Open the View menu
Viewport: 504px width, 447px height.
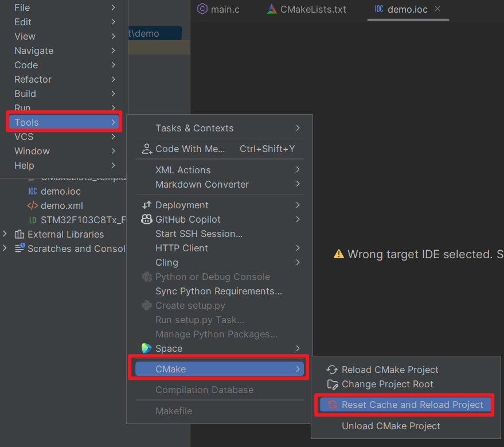pyautogui.click(x=63, y=36)
